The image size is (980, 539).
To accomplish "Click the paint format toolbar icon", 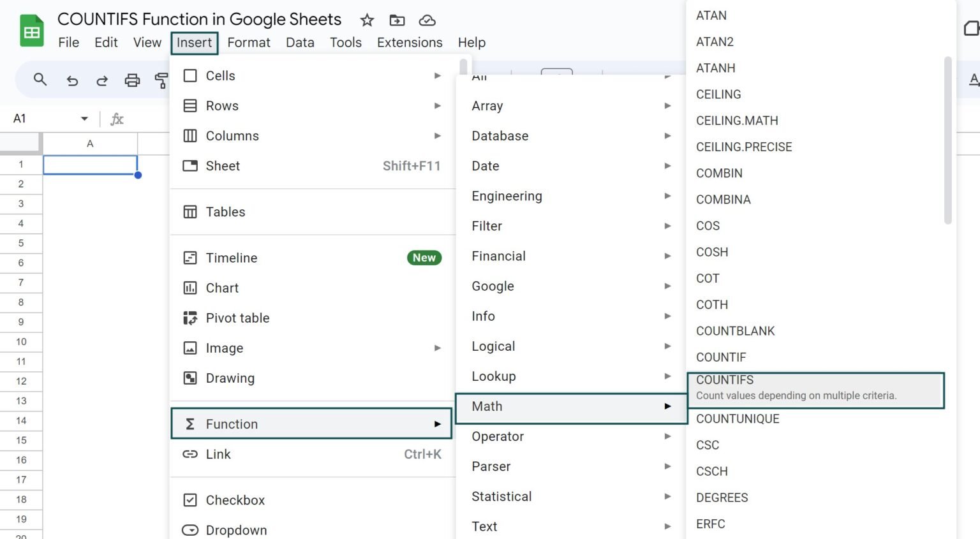I will [163, 80].
